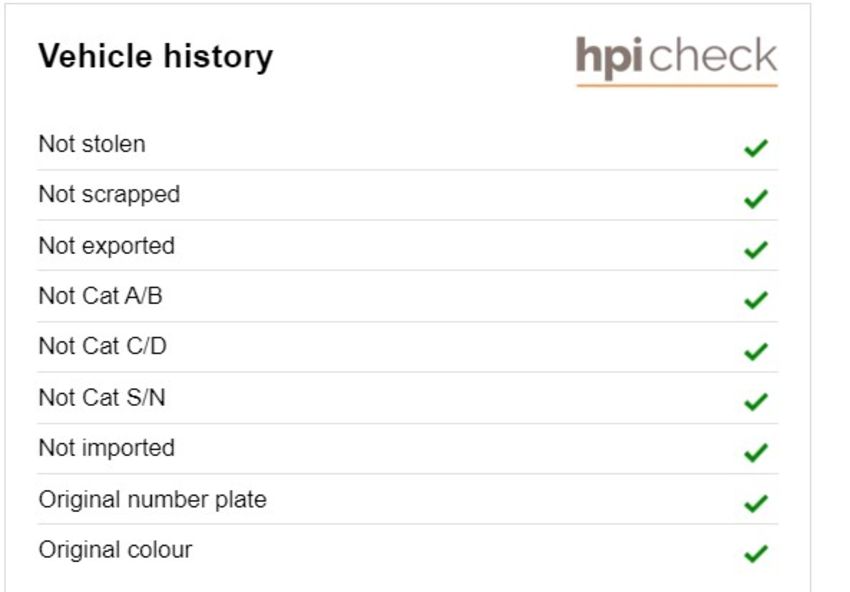Click the green tick beside Not Cat S/N
The width and height of the screenshot is (850, 592).
click(756, 401)
